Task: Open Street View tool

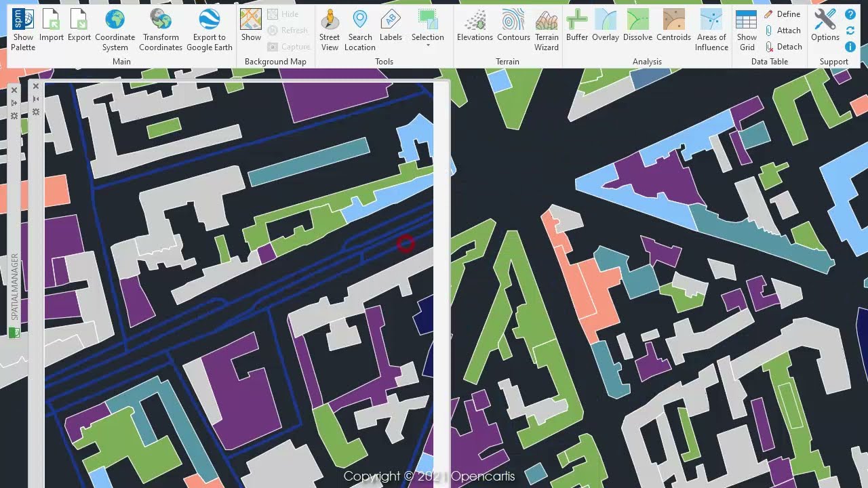Action: 330,30
